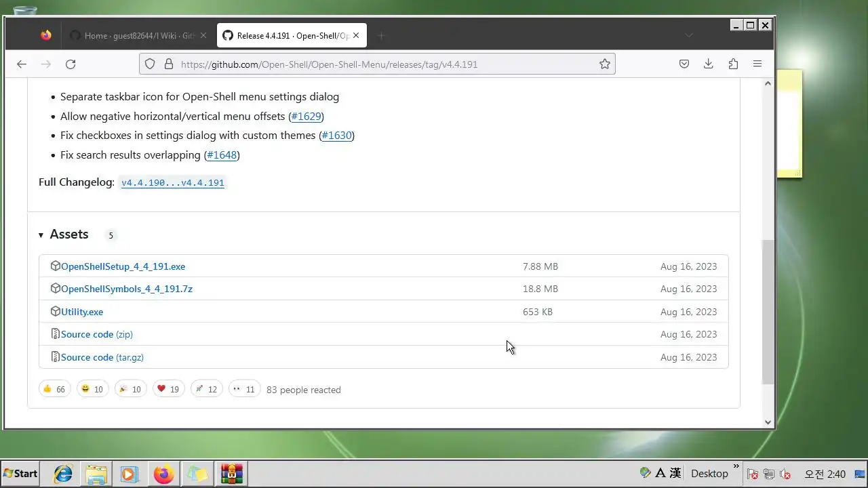Open a new tab with plus button

(x=381, y=35)
